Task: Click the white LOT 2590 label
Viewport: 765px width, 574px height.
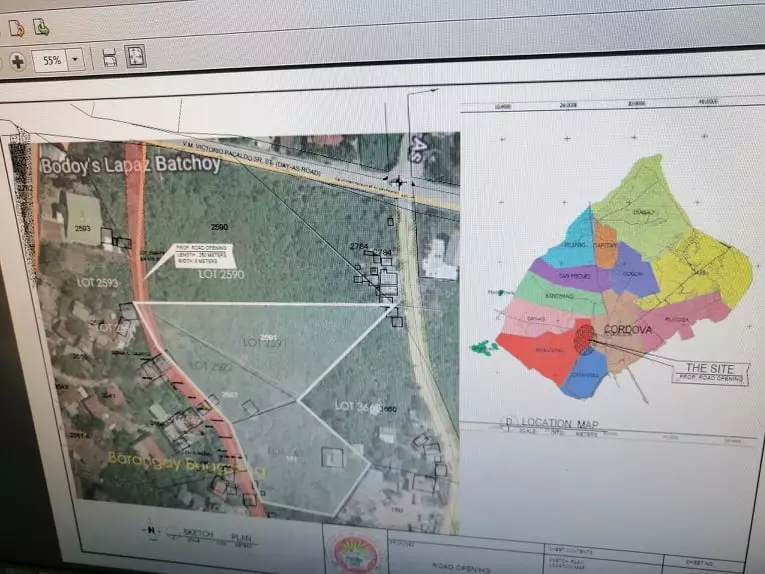Action: (x=221, y=275)
